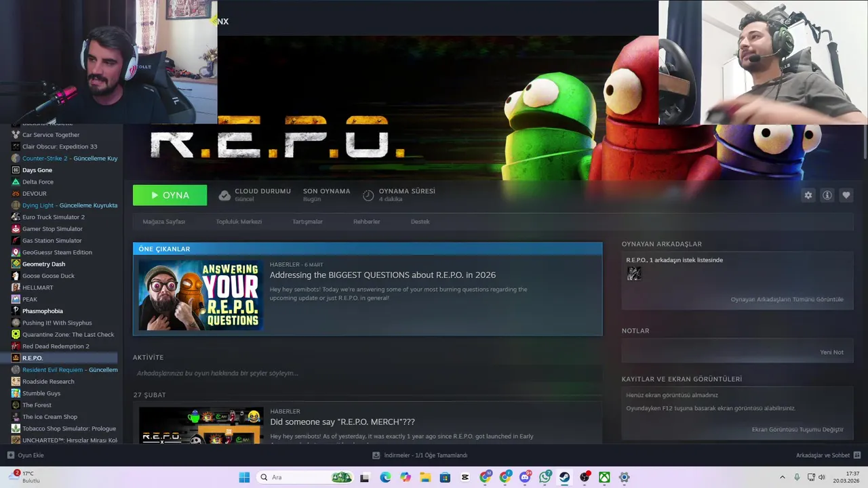The width and height of the screenshot is (868, 488).
Task: Select Tobacco Shop Simulator: Prologue in library
Action: 69,428
